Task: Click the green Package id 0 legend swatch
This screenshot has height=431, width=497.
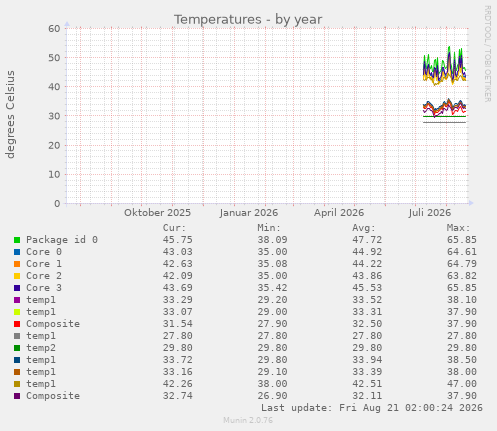Action: (17, 240)
